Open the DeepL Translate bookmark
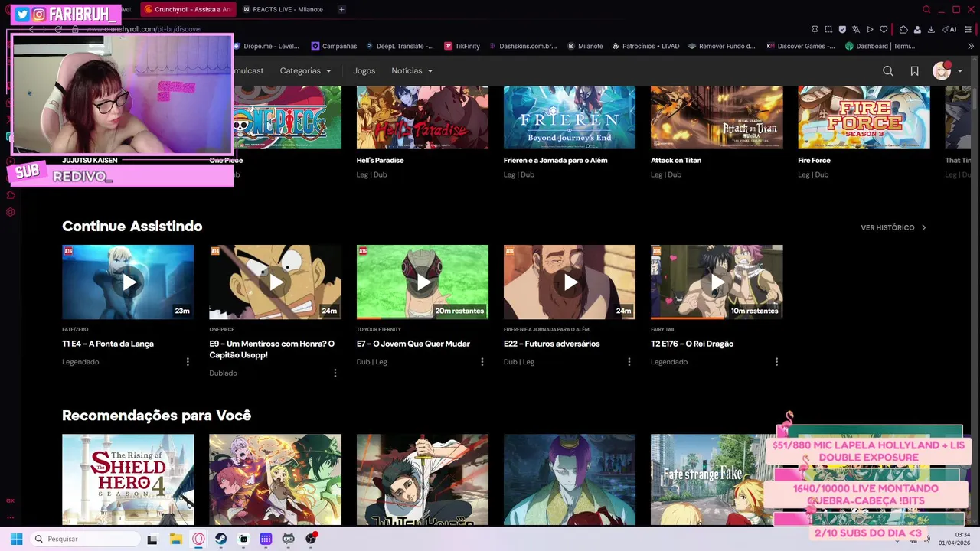 [x=399, y=46]
